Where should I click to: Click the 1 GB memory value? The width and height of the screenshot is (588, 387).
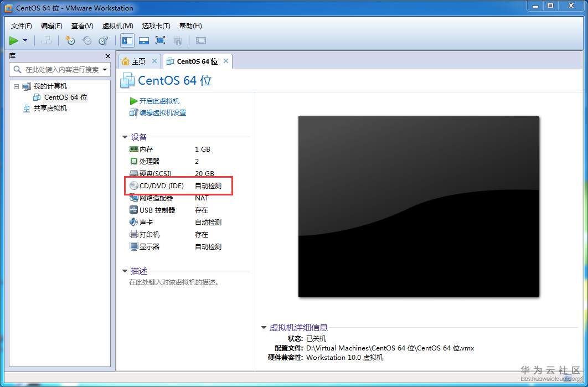pos(203,149)
